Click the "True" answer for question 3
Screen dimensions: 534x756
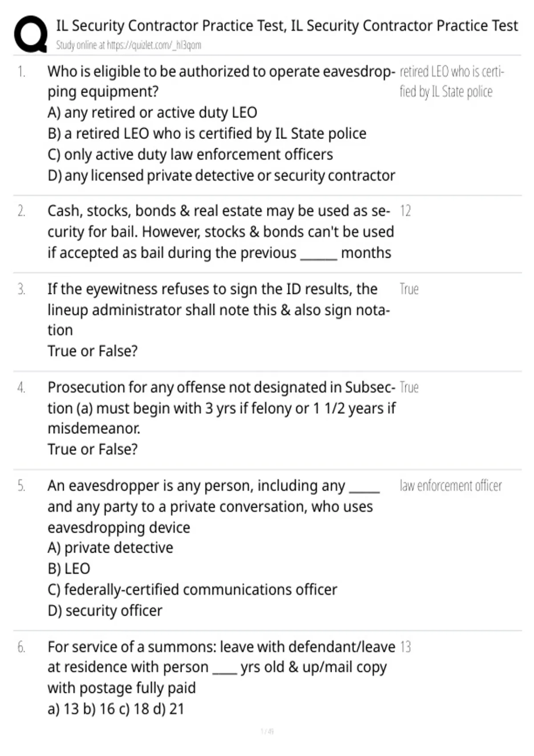click(x=409, y=289)
